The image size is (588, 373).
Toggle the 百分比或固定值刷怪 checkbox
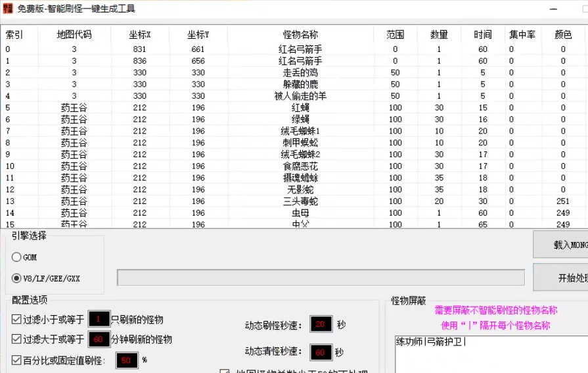coord(16,361)
